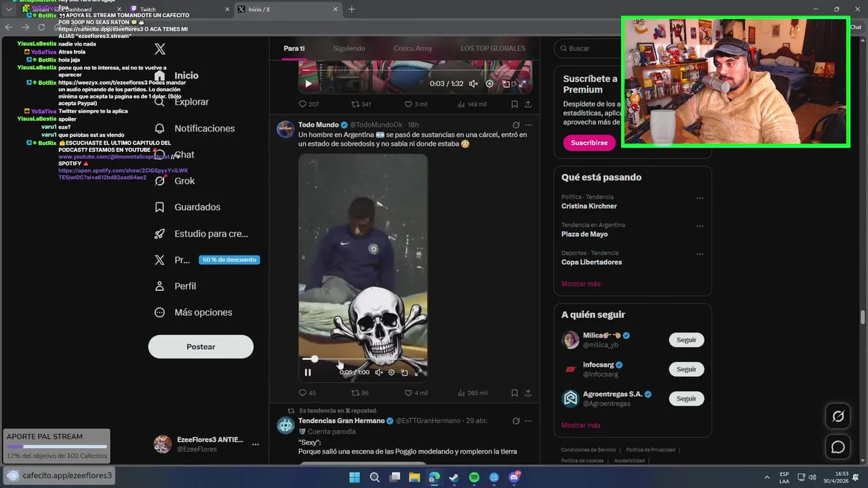Viewport: 868px width, 488px height.
Task: Open the floating chat messages button
Action: pos(838,447)
